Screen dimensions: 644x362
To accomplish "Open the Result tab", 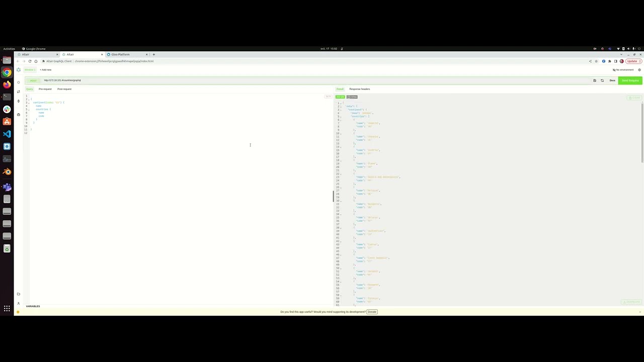I will click(340, 89).
